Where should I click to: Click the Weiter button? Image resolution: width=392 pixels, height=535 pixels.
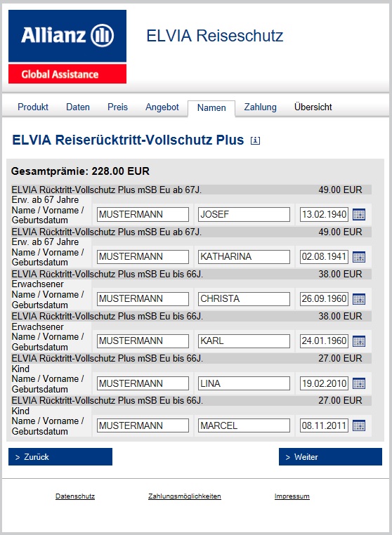point(330,456)
